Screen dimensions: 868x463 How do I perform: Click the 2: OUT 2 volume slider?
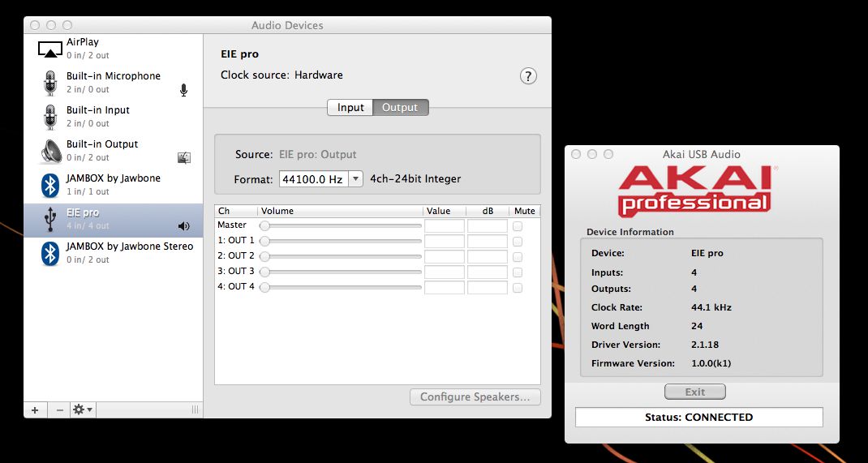tap(341, 257)
